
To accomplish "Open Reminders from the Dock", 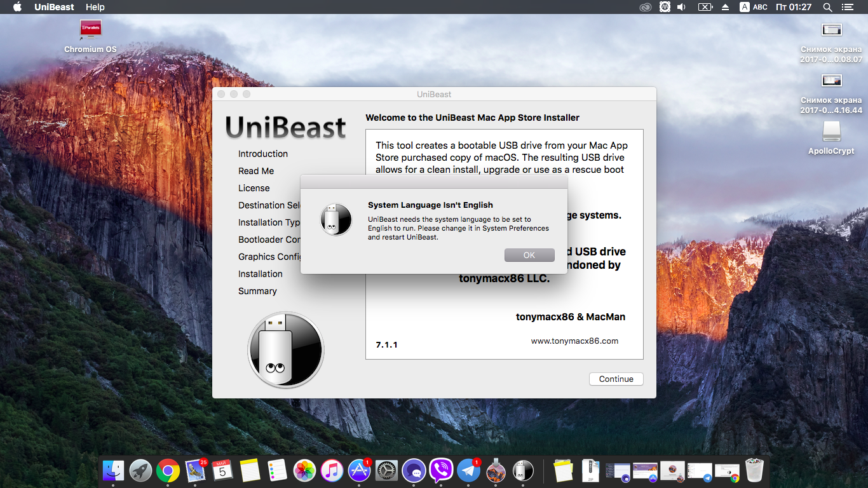I will (277, 470).
